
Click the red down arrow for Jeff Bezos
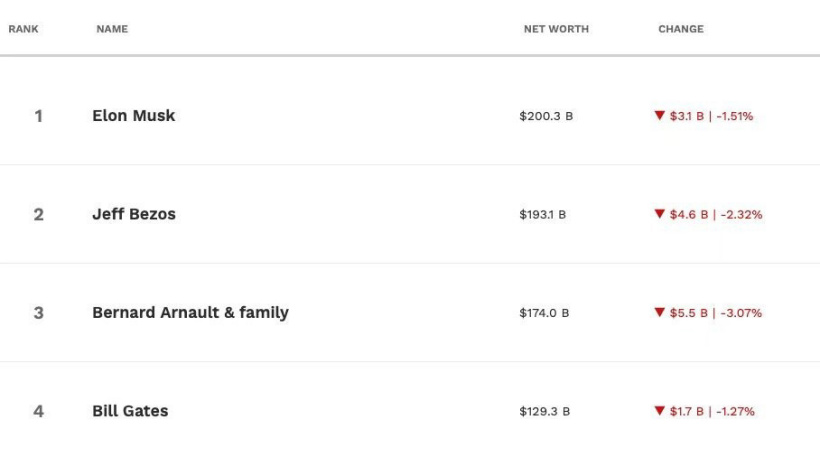pos(659,214)
